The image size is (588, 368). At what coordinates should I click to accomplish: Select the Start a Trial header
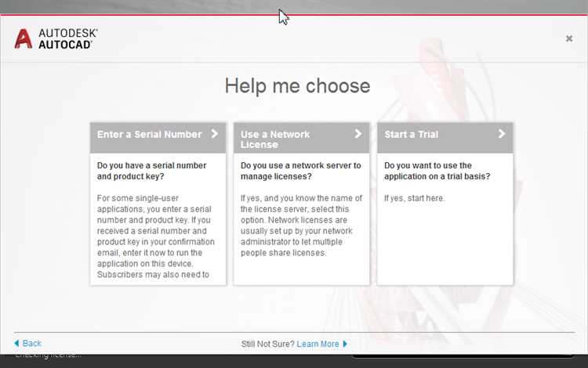pos(445,137)
